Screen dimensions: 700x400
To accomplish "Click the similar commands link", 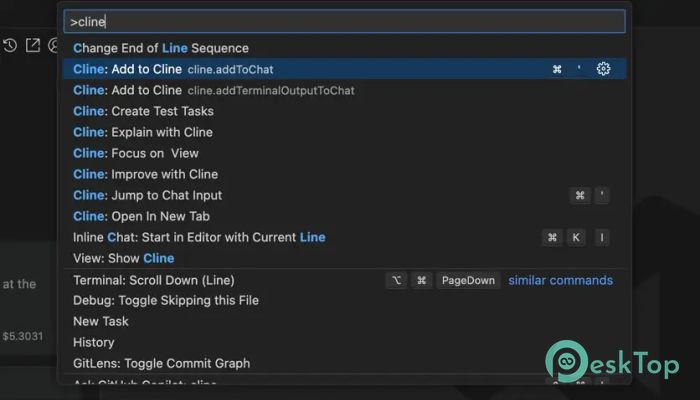I will [x=560, y=280].
